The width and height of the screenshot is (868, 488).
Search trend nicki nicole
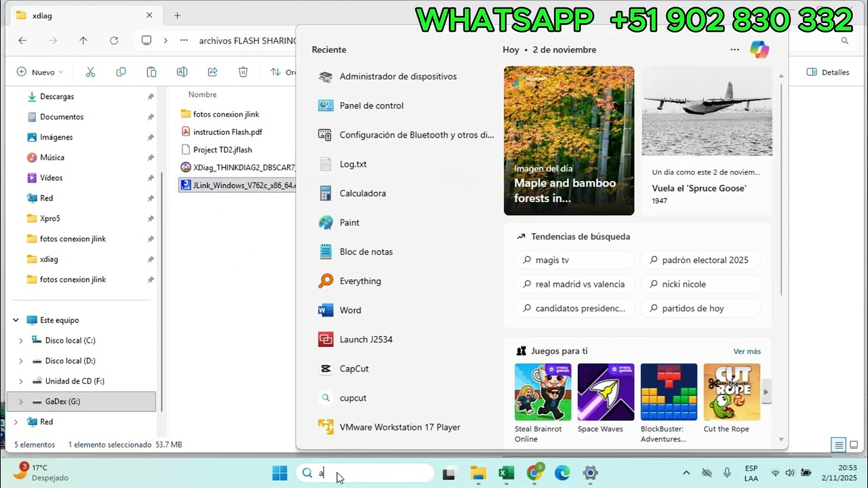click(x=701, y=284)
